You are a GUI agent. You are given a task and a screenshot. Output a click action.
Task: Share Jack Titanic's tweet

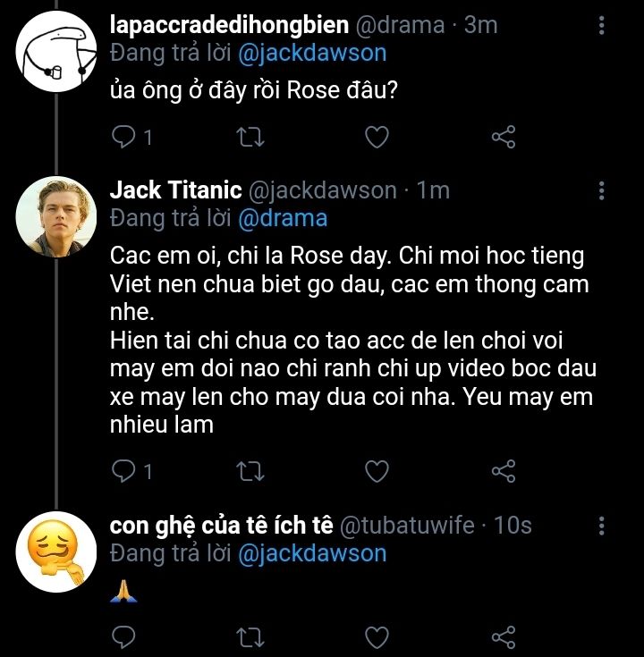coord(504,470)
